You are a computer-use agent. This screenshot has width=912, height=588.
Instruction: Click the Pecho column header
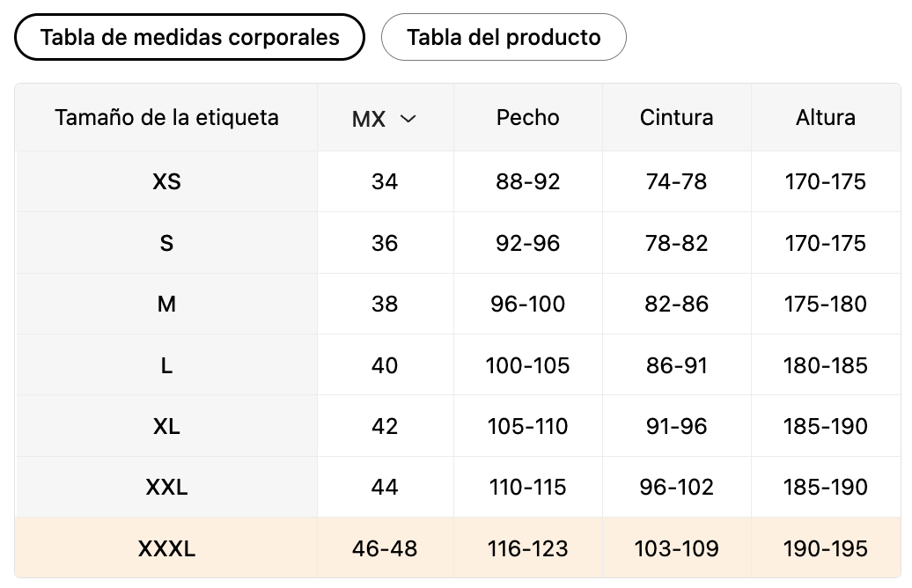[x=528, y=117]
